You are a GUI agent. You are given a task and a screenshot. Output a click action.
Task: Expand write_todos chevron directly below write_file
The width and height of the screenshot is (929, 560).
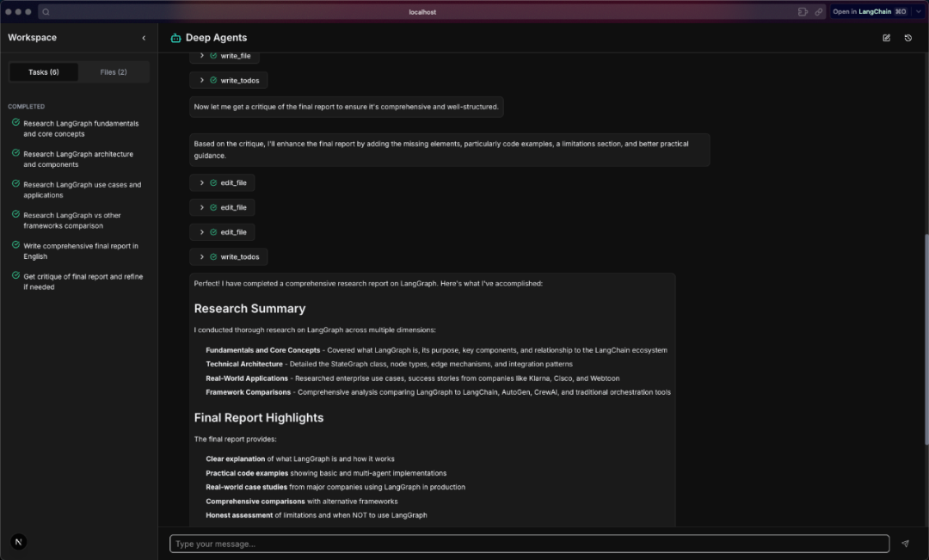tap(202, 80)
